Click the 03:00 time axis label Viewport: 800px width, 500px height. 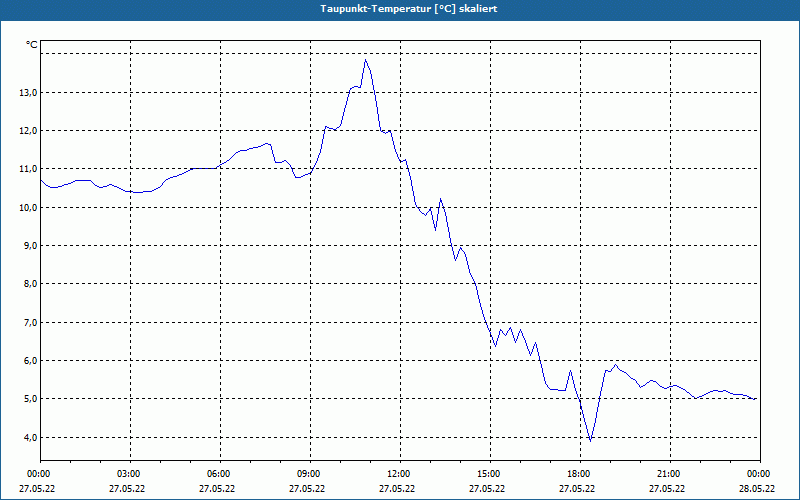coord(131,474)
